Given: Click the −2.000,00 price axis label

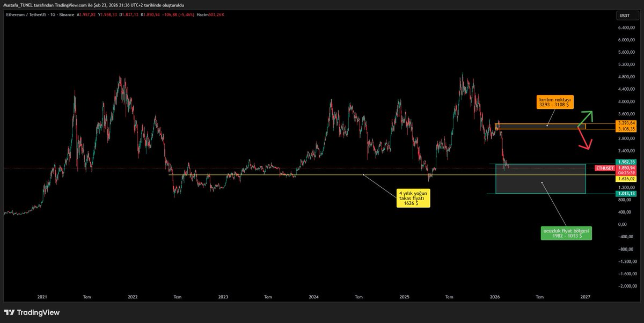Looking at the screenshot, I should [627, 286].
